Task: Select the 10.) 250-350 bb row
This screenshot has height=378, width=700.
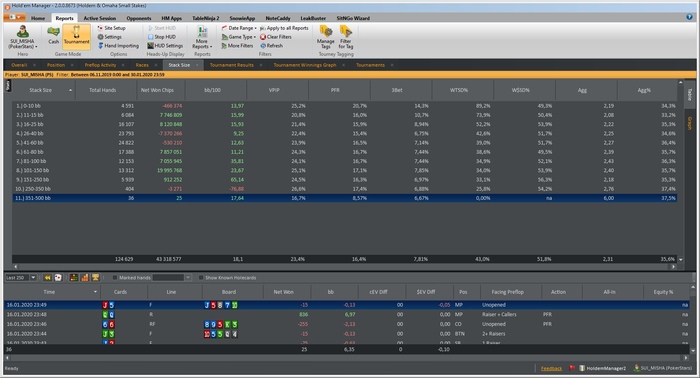Action: (x=344, y=189)
